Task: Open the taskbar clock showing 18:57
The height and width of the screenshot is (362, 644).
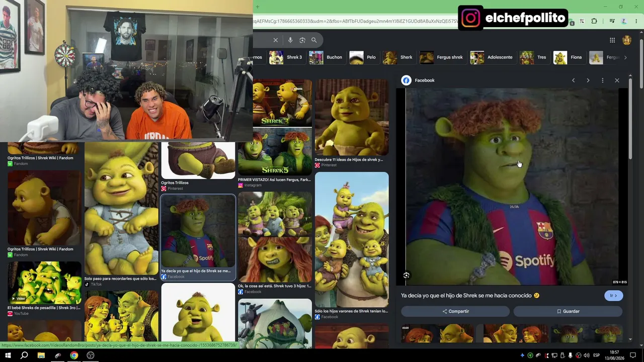Action: pos(614,355)
